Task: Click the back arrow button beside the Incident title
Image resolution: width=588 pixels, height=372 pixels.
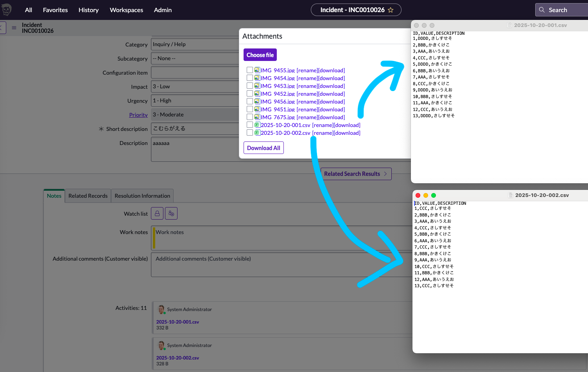Action: 2,28
